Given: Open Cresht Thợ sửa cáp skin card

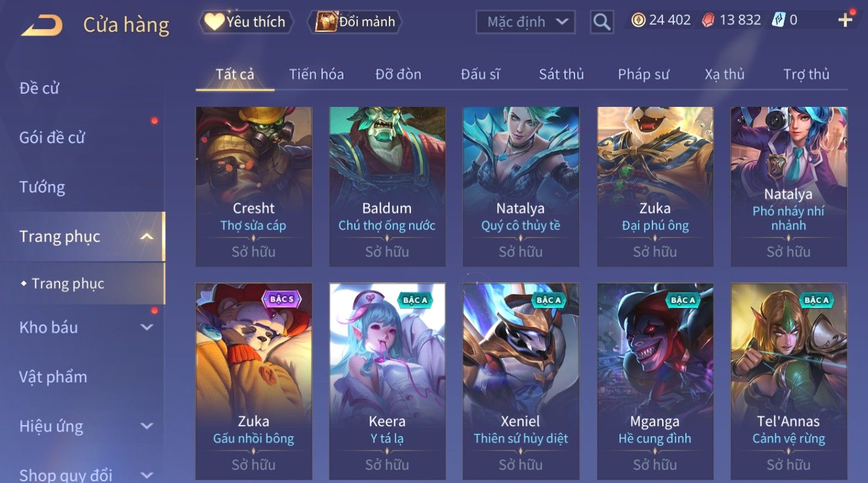Looking at the screenshot, I should [254, 187].
